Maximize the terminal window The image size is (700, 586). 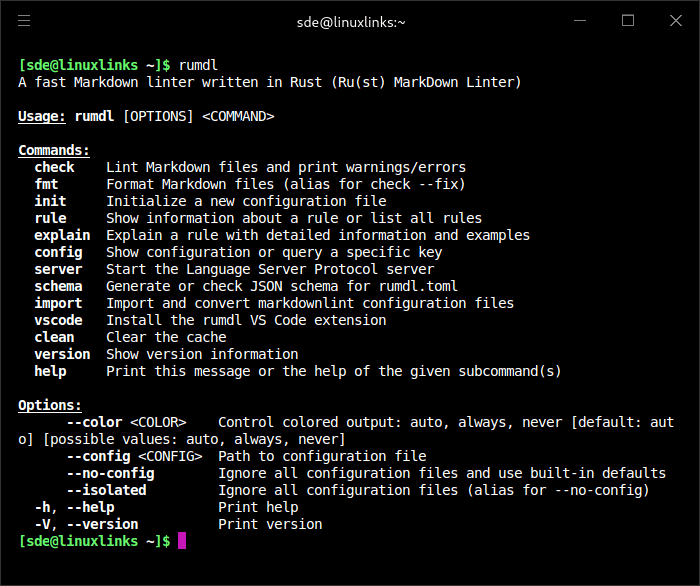(x=628, y=21)
